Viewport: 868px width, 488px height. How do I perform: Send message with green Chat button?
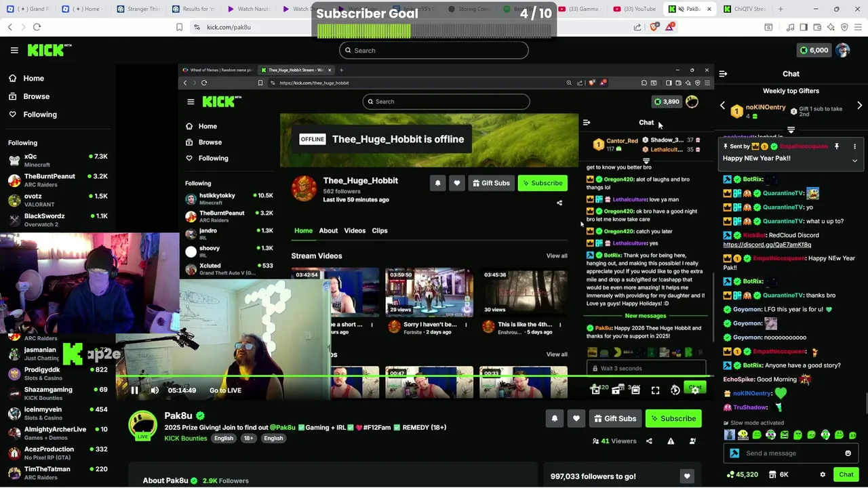pos(846,475)
